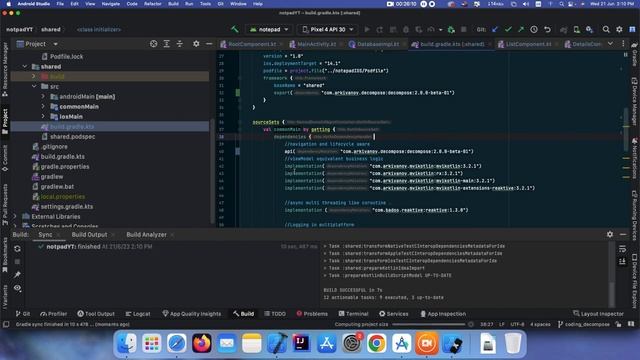The height and width of the screenshot is (360, 640).
Task: Expand commonMain folder
Action: tap(43, 106)
